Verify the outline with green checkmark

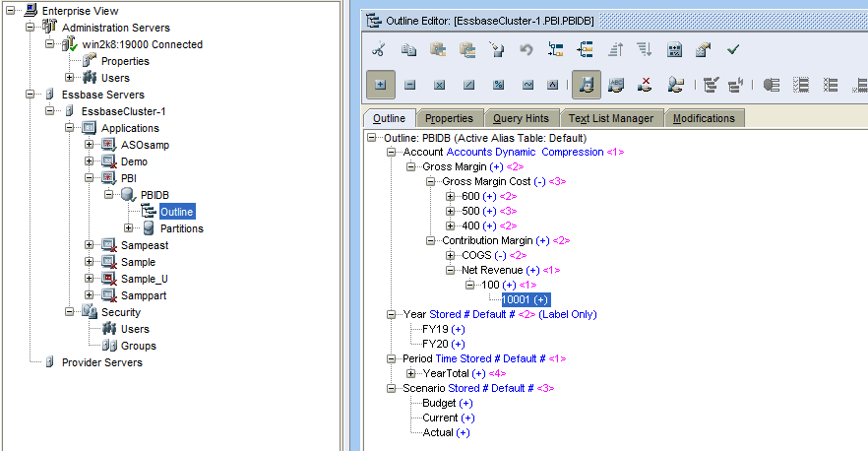[733, 50]
